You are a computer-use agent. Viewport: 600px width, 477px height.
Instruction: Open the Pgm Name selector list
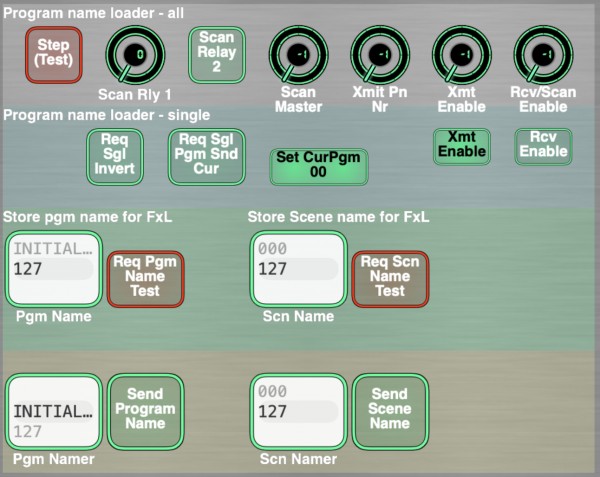(x=54, y=269)
